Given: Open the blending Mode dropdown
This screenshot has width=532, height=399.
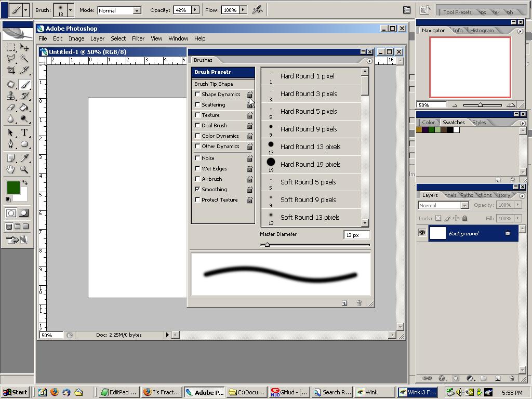Looking at the screenshot, I should [136, 10].
